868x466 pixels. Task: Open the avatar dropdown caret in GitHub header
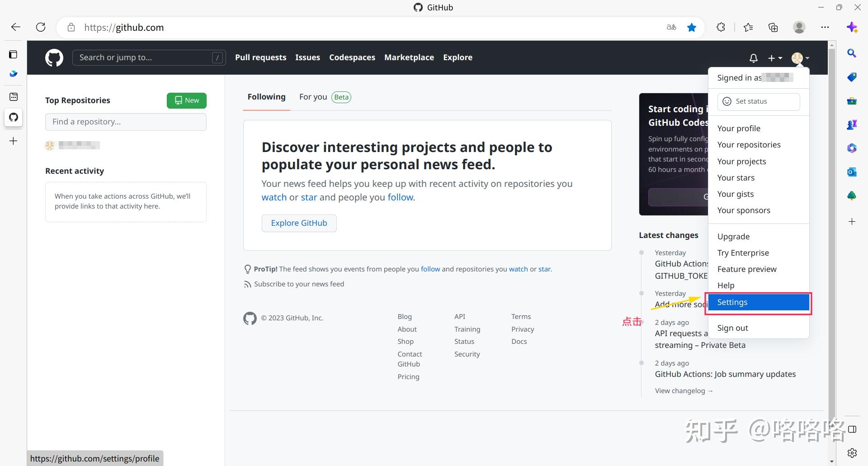pos(807,58)
